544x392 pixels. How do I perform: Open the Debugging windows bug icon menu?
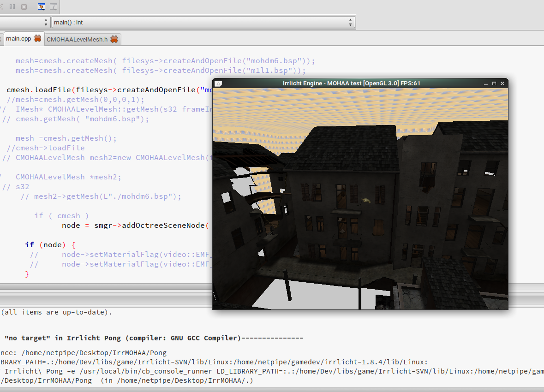click(x=41, y=6)
